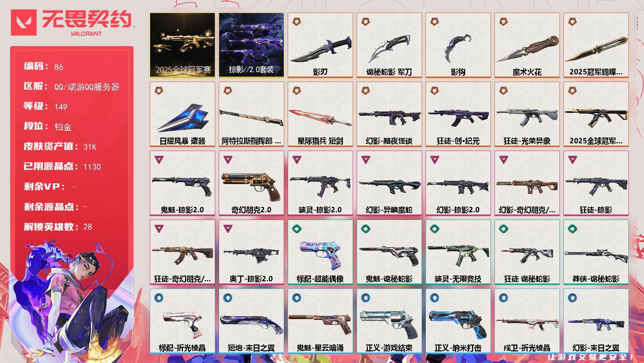Select the 正义-纳米打击 revolver skin
Screen dimensions: 644x363
click(x=458, y=321)
